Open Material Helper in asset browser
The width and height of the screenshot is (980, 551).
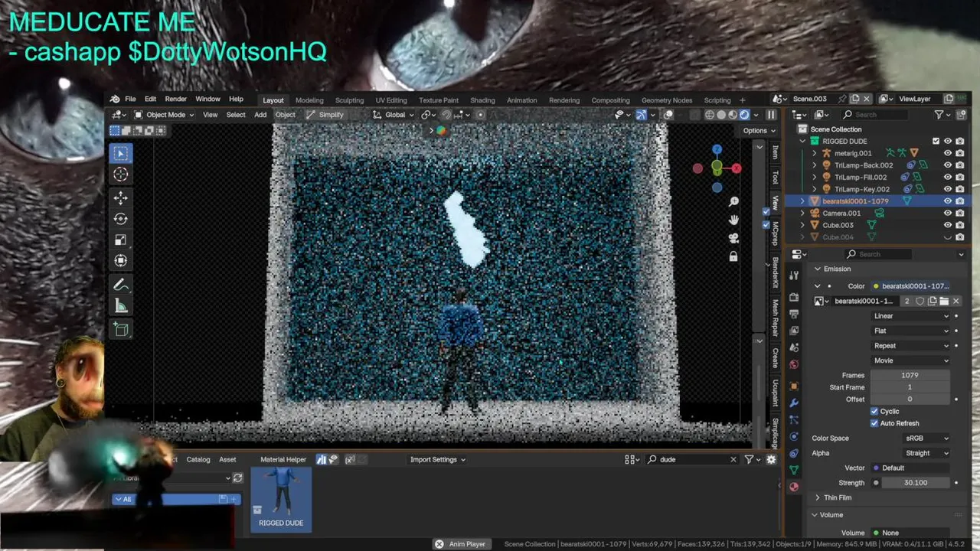(x=283, y=459)
